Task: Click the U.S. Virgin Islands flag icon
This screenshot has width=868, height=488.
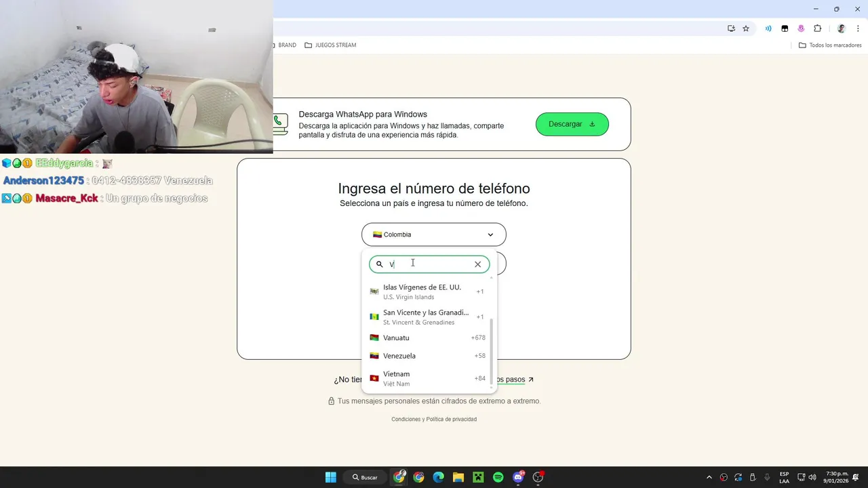Action: click(x=374, y=291)
